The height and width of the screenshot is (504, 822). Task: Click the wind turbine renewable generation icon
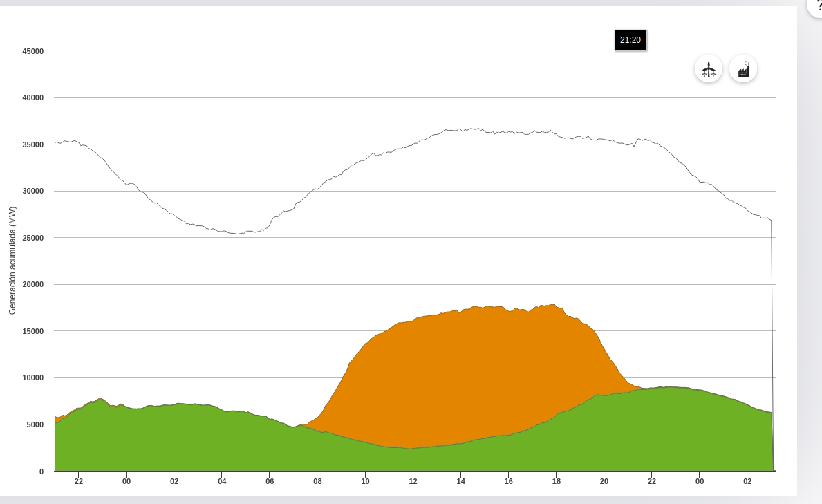click(709, 69)
